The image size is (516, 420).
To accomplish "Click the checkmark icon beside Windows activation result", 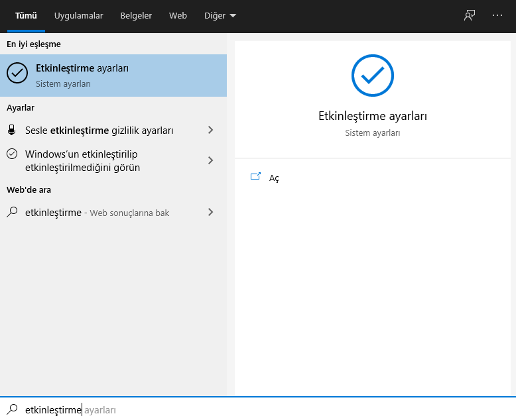I will coord(12,154).
